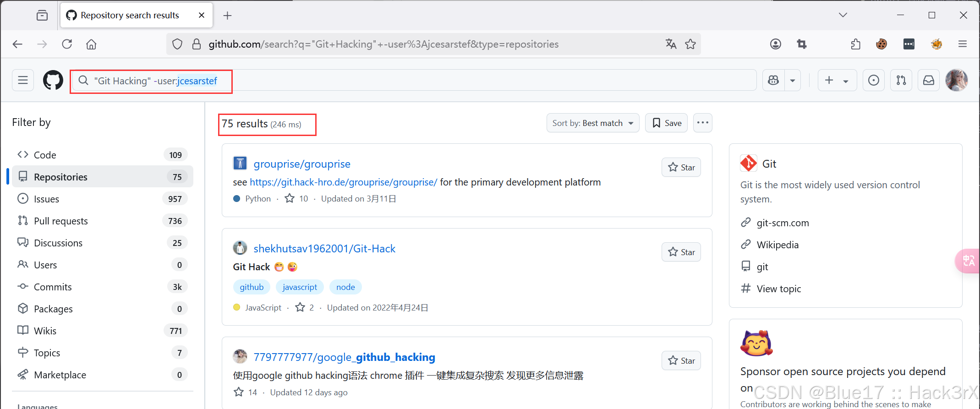Filter by Wikis results
This screenshot has width=980, height=409.
pos(103,331)
